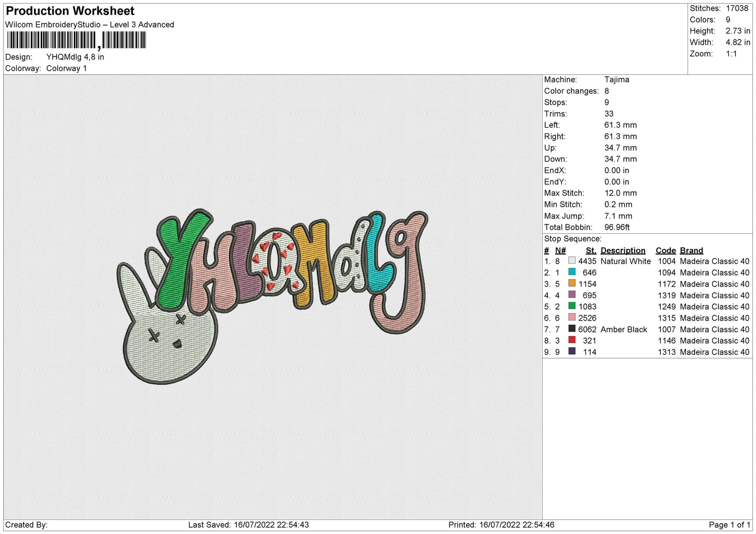Screen dimensions: 756x534
Task: Click the 'Code' column header
Action: click(x=665, y=251)
